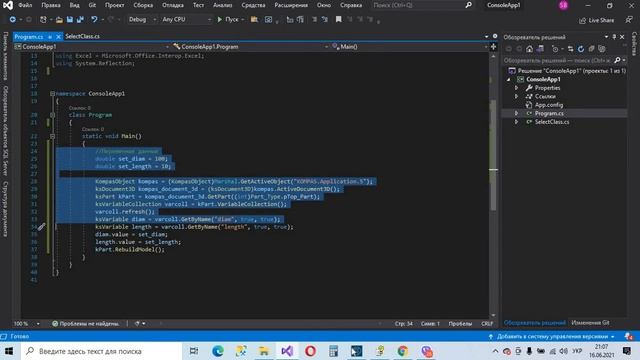
Task: Open the Git menu
Action: [x=92, y=5]
